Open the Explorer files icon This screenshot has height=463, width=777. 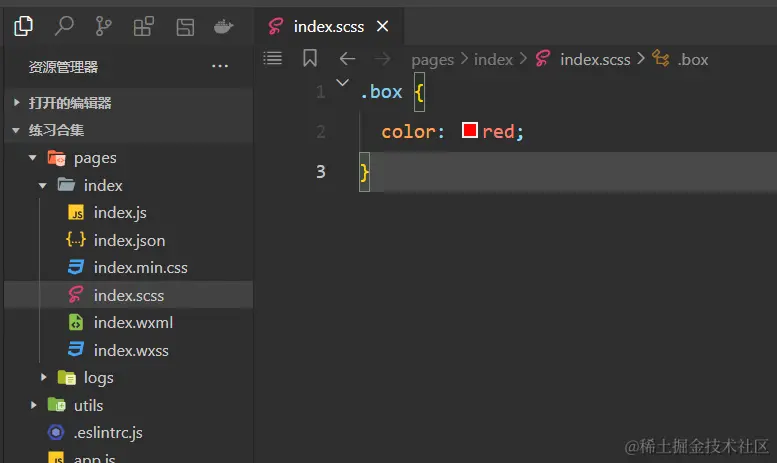(24, 26)
